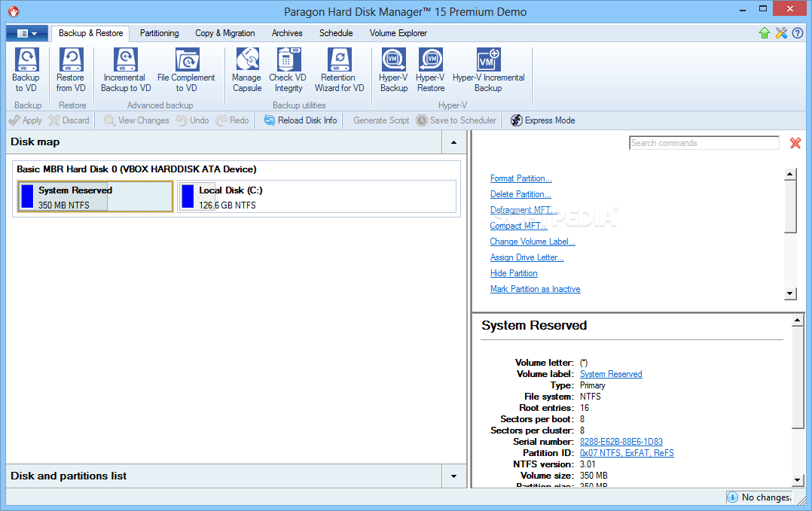The height and width of the screenshot is (511, 812).
Task: Click Change Volume Label link
Action: [x=533, y=242]
